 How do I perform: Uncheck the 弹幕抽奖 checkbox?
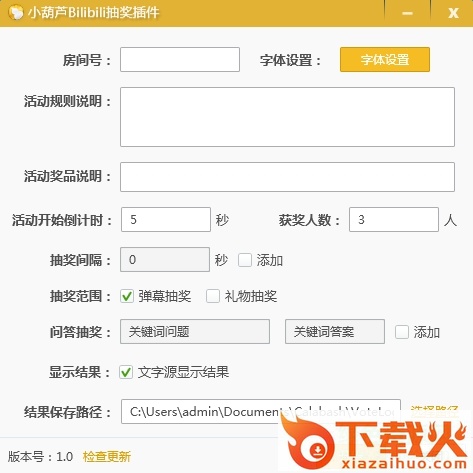[127, 296]
